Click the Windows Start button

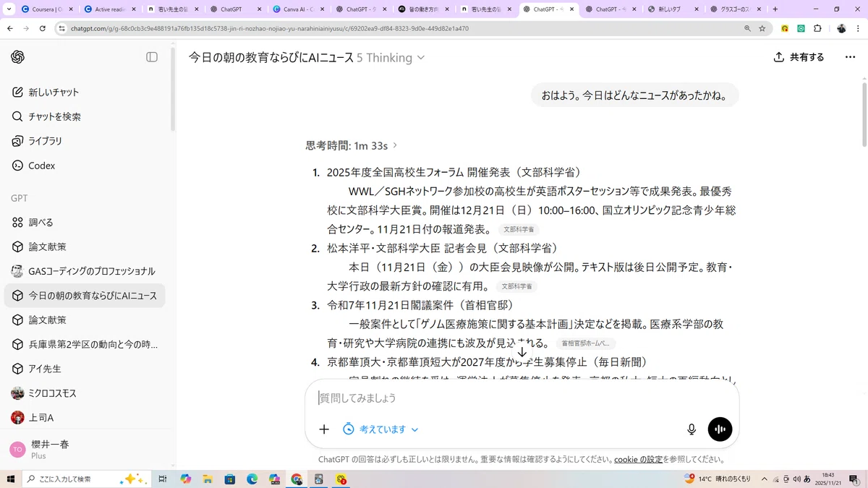point(11,479)
